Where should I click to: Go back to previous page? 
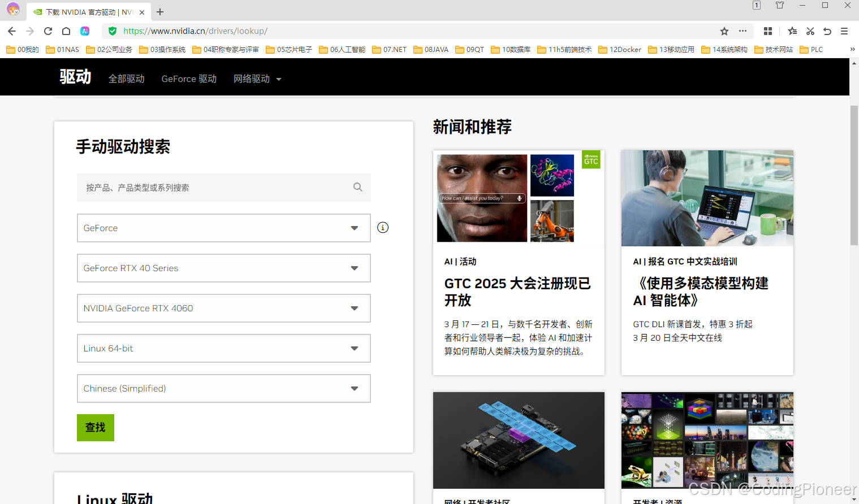click(12, 31)
